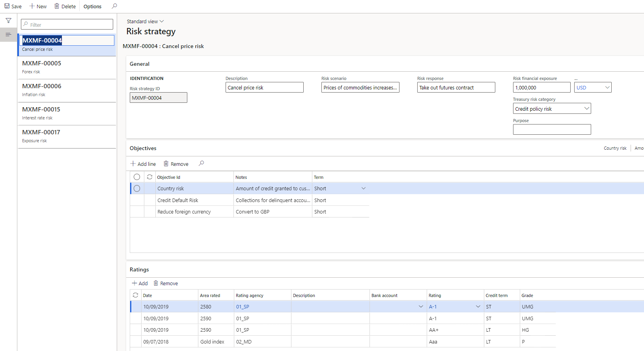Expand the USD currency dropdown
The width and height of the screenshot is (644, 351).
tap(607, 87)
